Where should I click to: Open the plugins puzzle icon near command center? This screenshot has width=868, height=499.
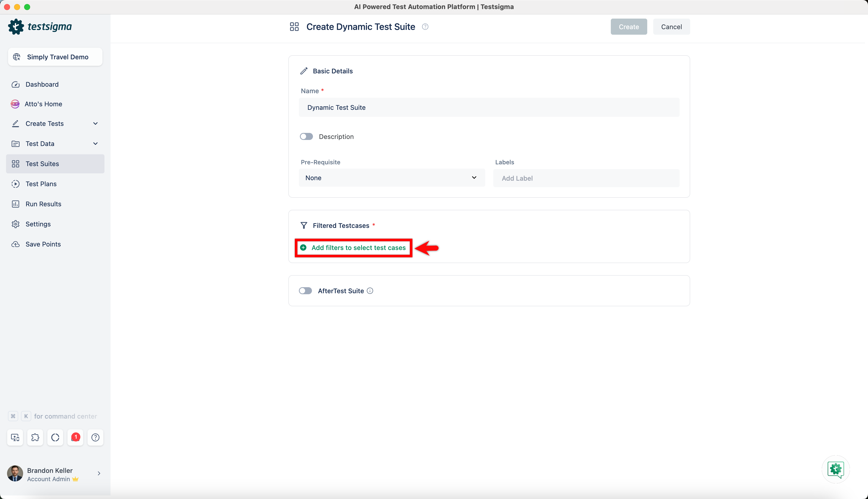(x=35, y=437)
